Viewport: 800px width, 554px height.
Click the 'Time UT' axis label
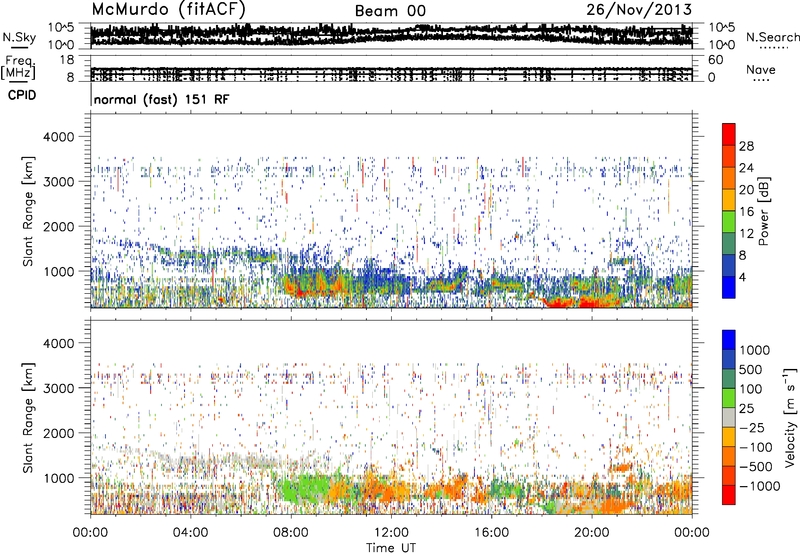coord(391,548)
